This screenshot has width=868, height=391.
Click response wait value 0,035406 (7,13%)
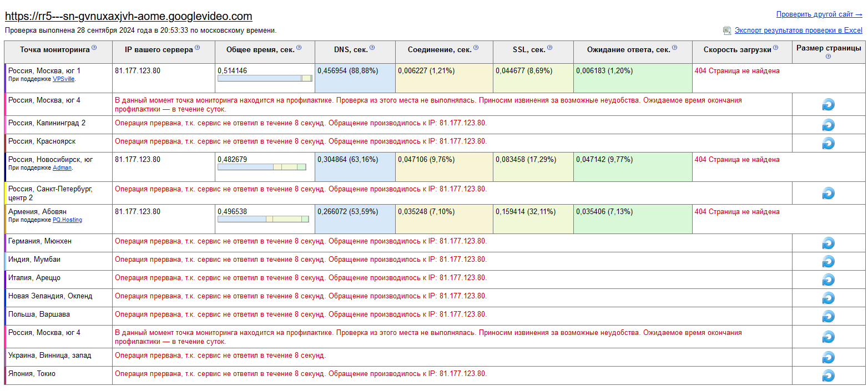tap(604, 212)
